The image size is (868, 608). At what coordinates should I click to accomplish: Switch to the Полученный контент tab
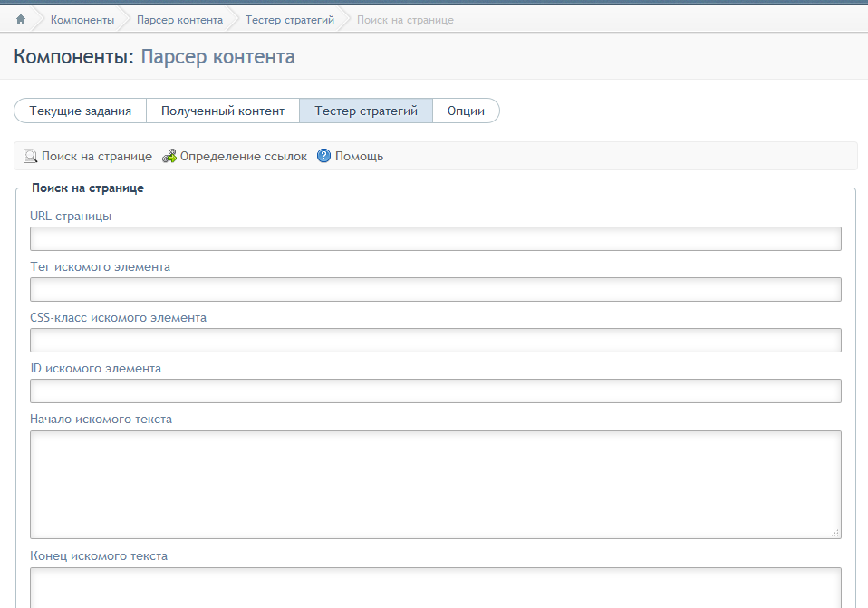[223, 111]
